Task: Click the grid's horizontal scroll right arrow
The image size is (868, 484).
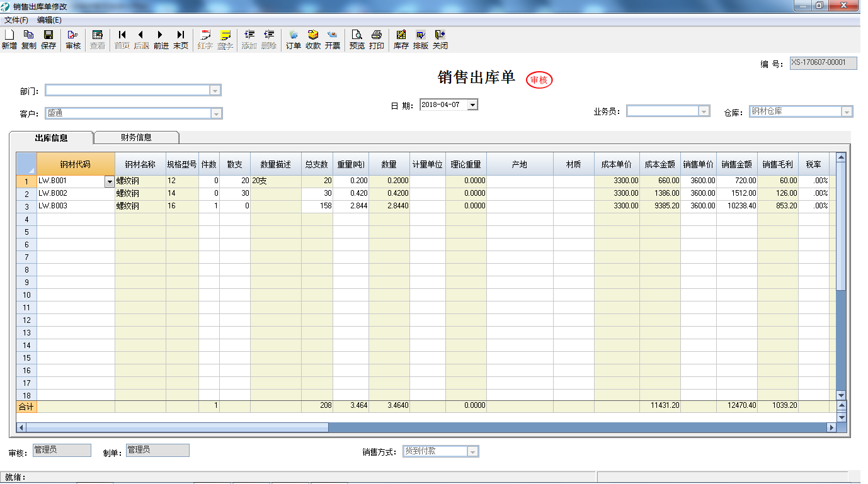Action: [831, 427]
